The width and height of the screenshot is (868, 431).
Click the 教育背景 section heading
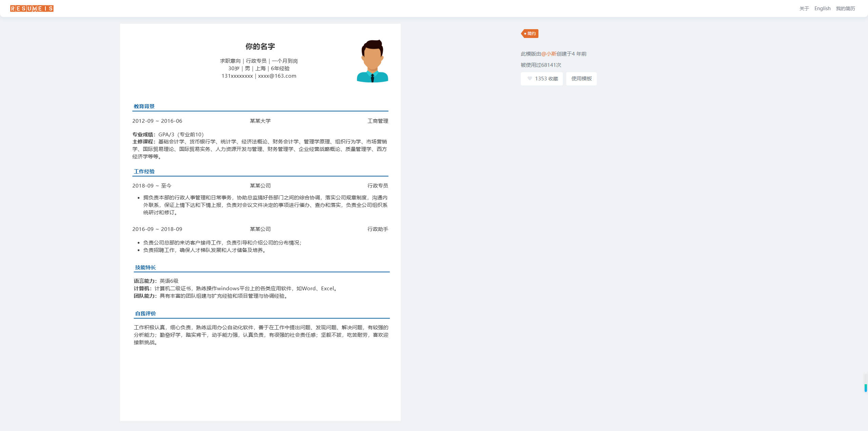click(144, 106)
